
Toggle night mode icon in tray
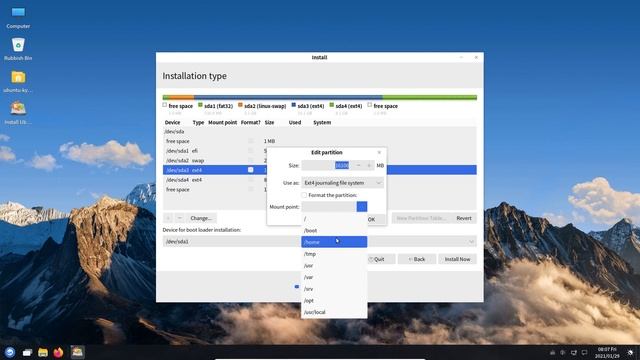[x=630, y=352]
